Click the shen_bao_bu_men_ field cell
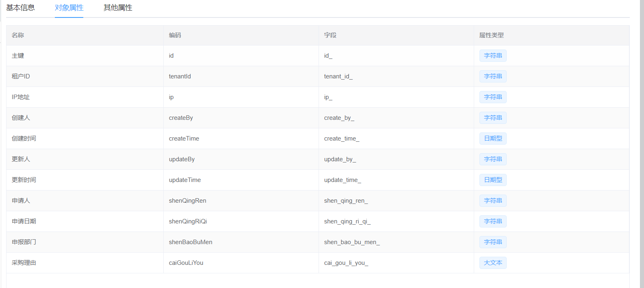 point(352,242)
